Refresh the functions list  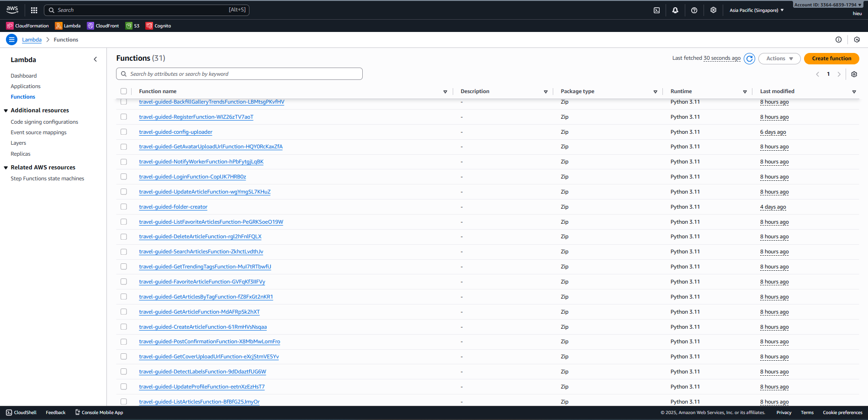[749, 58]
